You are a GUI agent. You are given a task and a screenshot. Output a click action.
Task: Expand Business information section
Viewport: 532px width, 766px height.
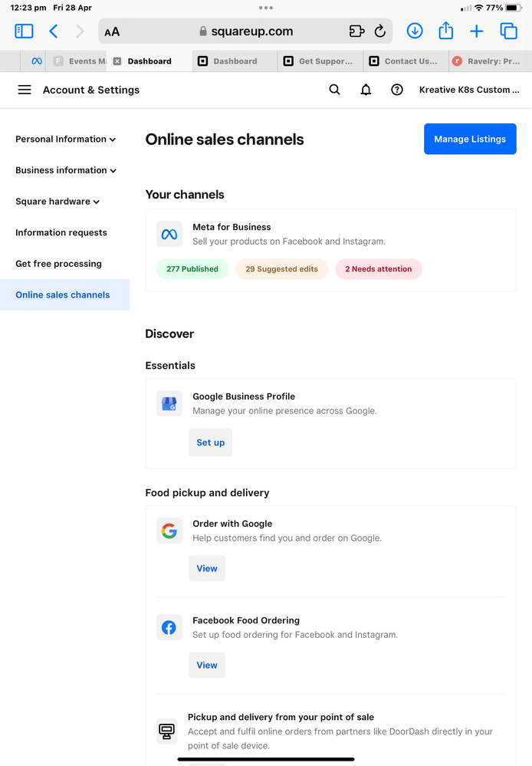coord(65,170)
